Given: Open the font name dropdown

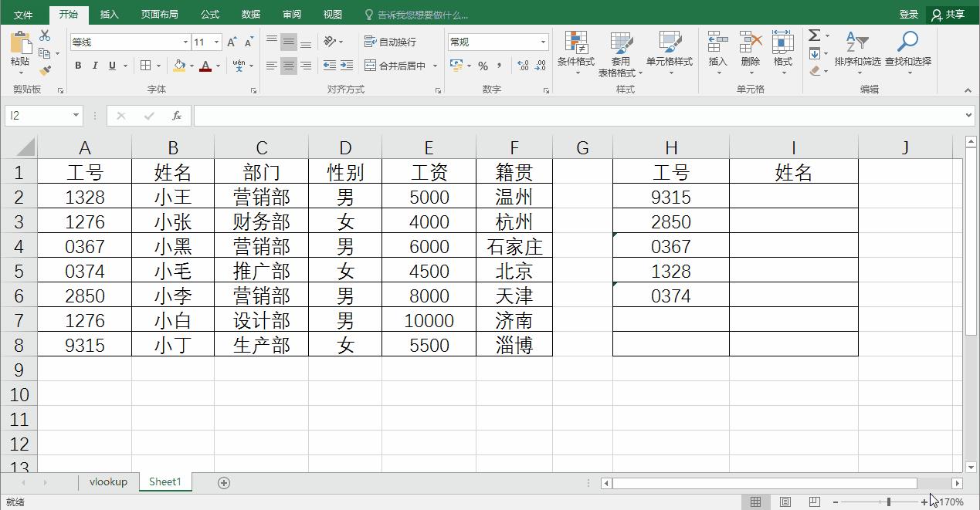Looking at the screenshot, I should click(184, 41).
